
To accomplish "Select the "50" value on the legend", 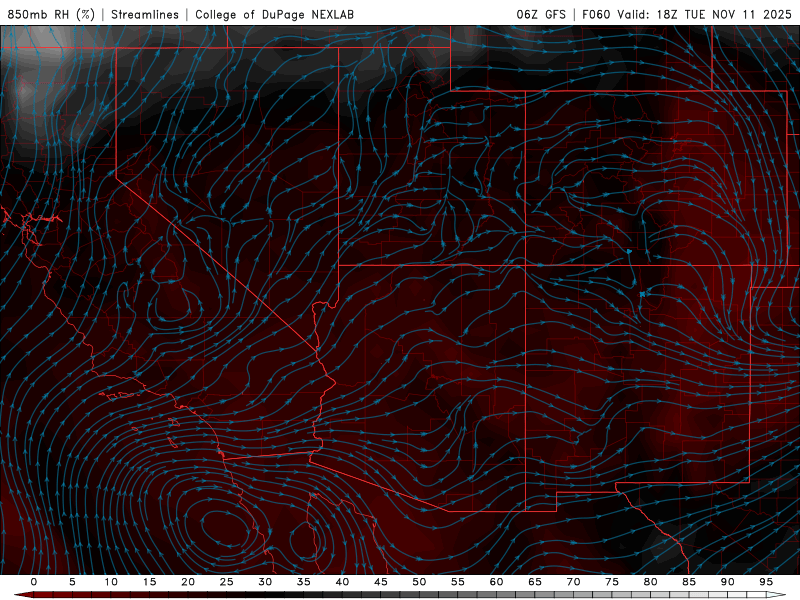I will (419, 582).
